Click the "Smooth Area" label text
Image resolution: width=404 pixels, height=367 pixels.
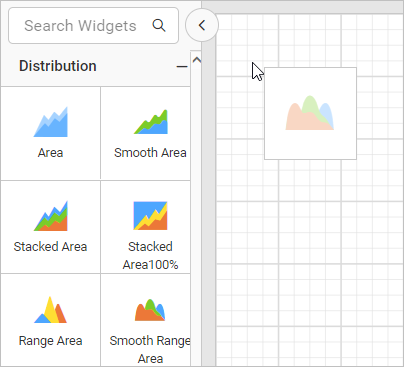coord(150,153)
